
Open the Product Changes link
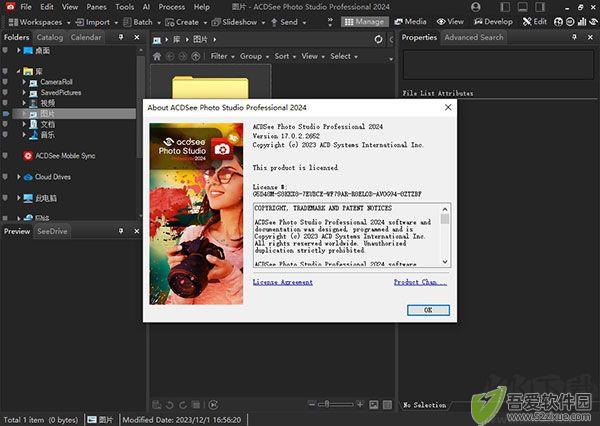click(420, 282)
